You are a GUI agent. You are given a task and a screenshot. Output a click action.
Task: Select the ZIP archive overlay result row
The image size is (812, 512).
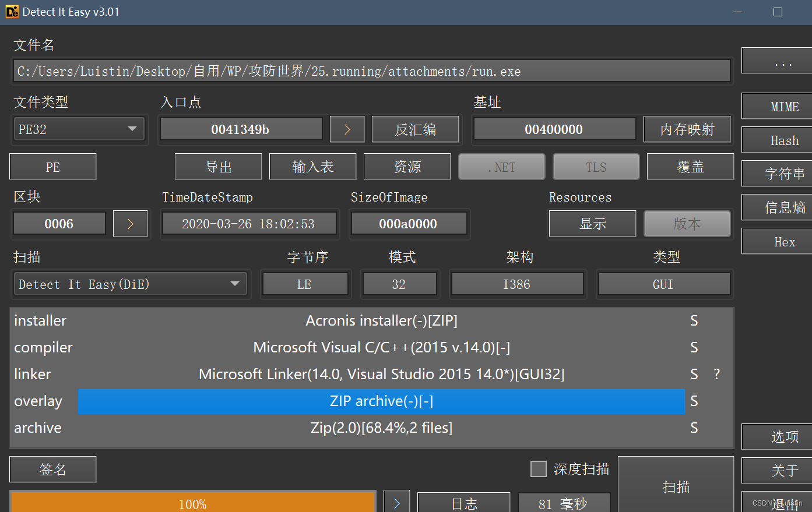pos(382,401)
